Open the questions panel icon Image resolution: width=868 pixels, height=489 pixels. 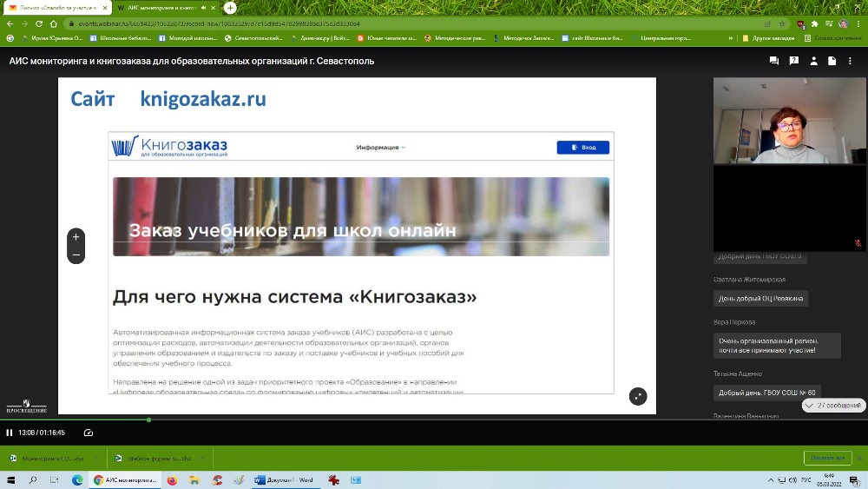793,61
